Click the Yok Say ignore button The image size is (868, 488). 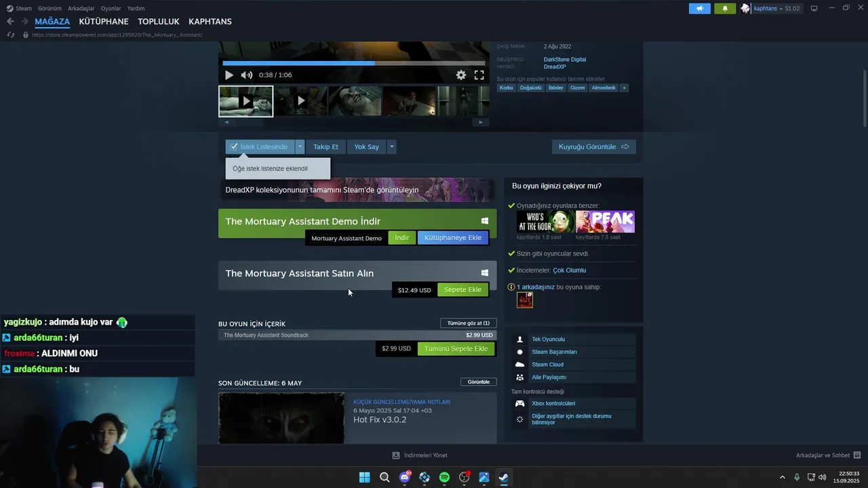pos(366,146)
